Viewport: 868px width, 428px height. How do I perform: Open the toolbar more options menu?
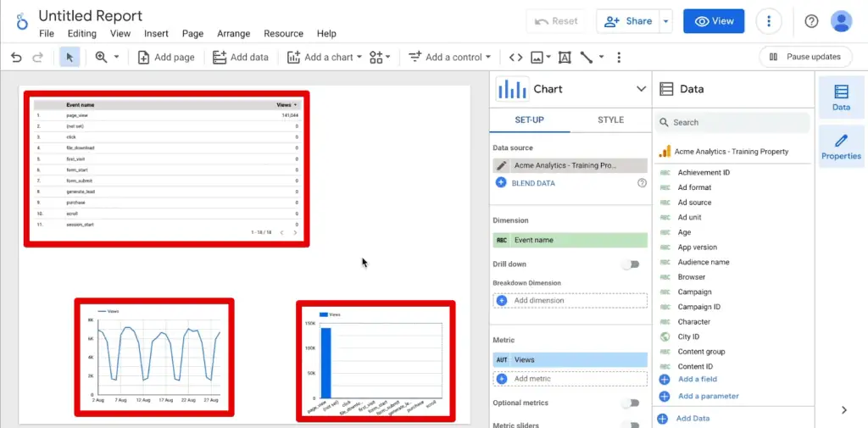[619, 57]
